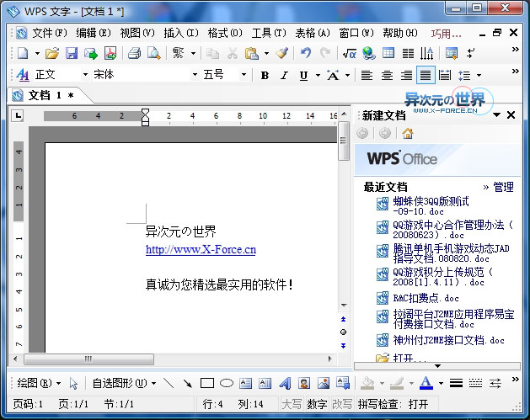530x420 pixels.
Task: Set text columns layout icon
Action: (408, 53)
